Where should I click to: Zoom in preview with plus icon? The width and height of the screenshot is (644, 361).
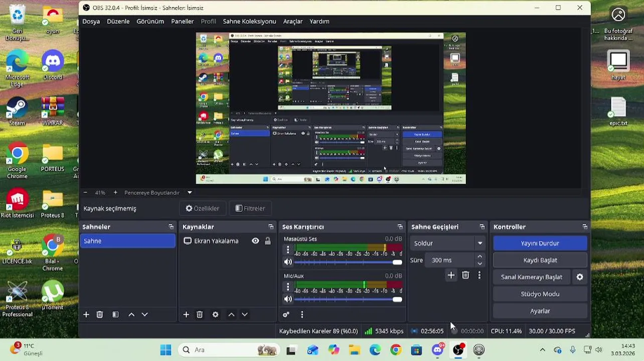115,193
